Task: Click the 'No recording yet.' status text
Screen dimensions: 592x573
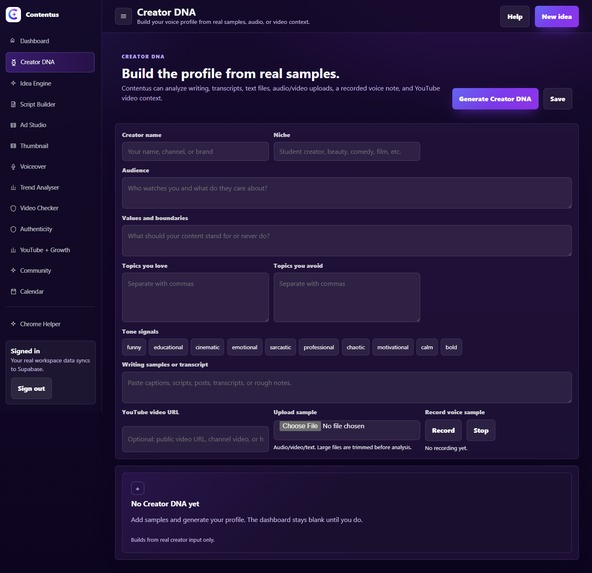Action: tap(446, 448)
